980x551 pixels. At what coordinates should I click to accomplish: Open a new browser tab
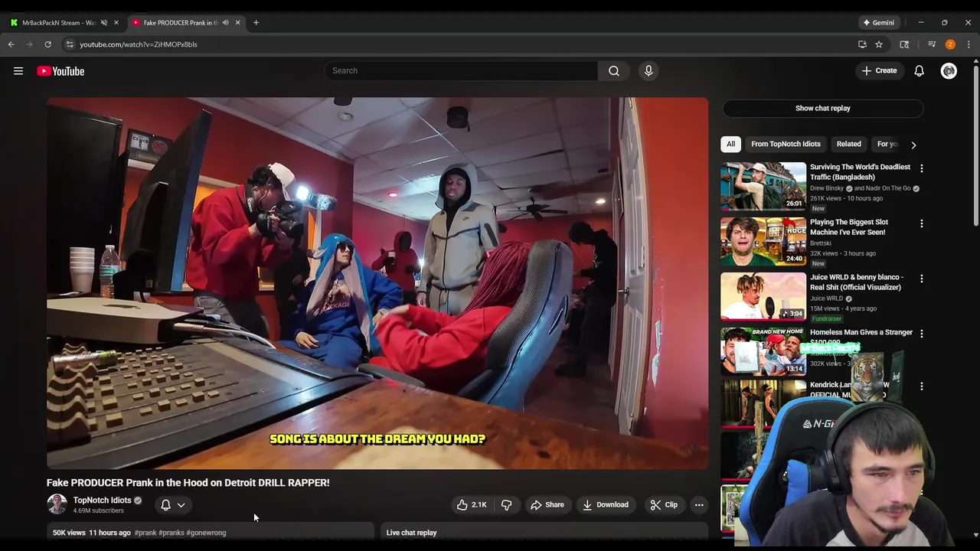coord(256,22)
